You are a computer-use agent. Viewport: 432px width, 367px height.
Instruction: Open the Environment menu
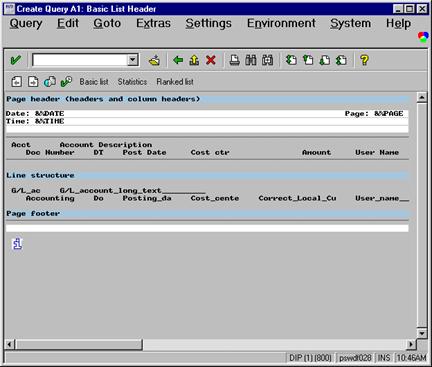point(281,23)
